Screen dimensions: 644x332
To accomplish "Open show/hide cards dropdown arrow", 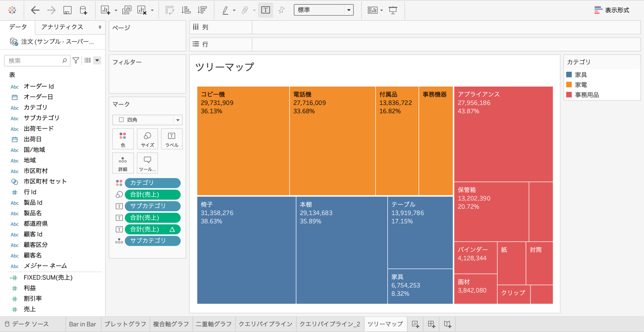I will pyautogui.click(x=382, y=10).
